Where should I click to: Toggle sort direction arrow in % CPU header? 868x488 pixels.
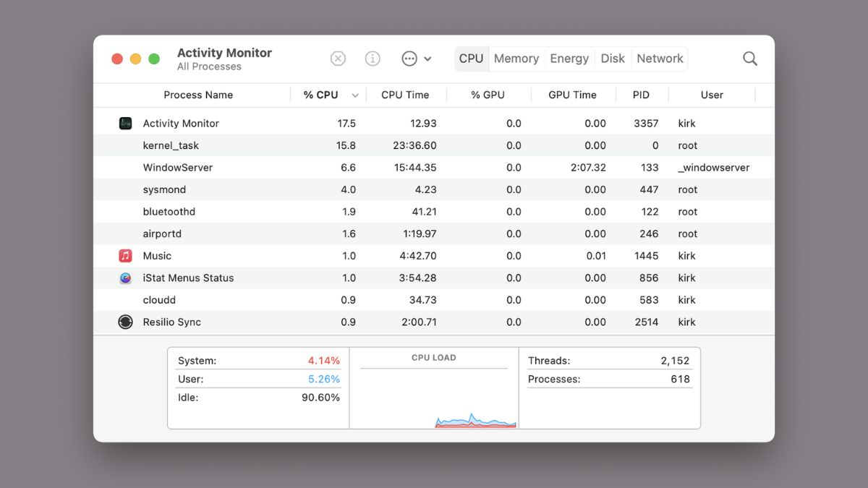pyautogui.click(x=355, y=95)
